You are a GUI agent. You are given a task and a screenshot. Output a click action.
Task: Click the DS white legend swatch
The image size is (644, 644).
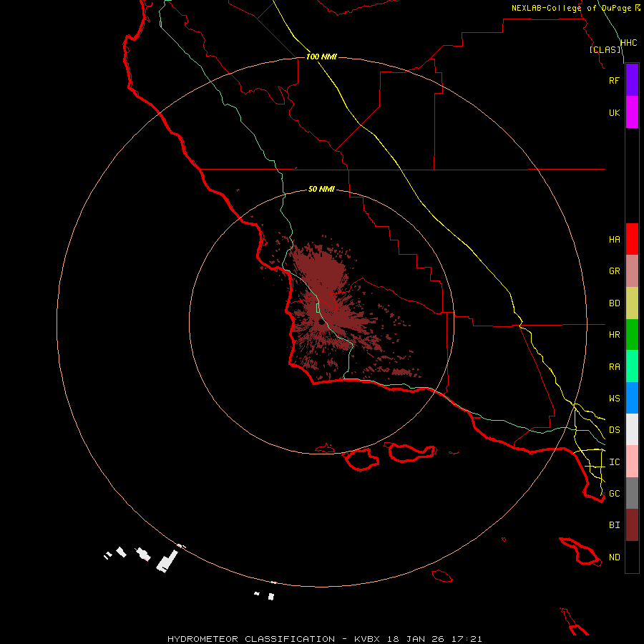click(x=632, y=429)
